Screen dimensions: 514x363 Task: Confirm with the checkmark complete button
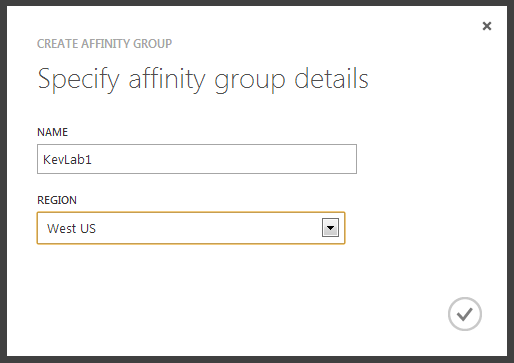coord(465,314)
